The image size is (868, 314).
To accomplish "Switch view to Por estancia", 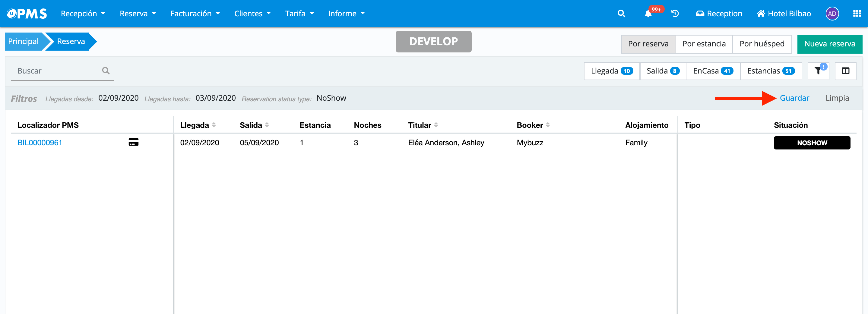I will pos(704,44).
